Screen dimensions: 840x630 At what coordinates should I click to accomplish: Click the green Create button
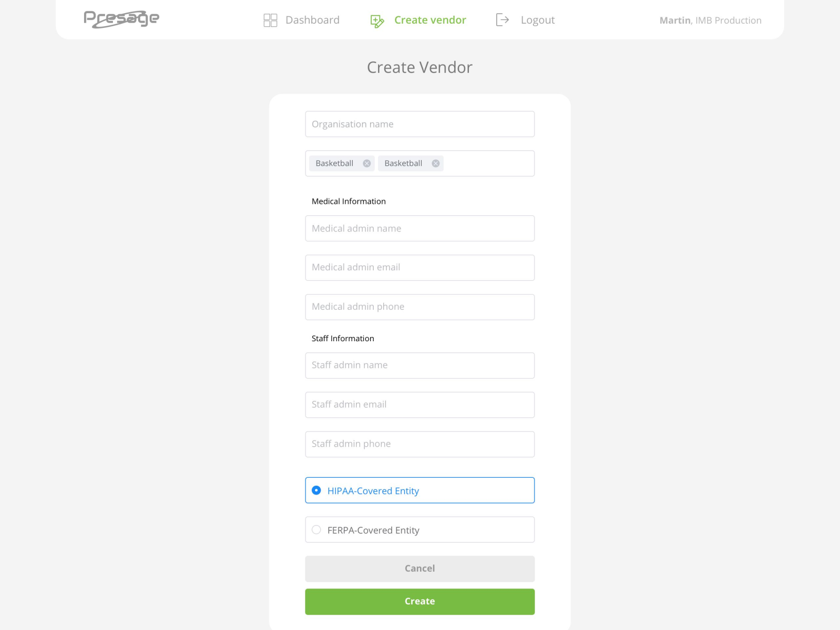pyautogui.click(x=419, y=601)
